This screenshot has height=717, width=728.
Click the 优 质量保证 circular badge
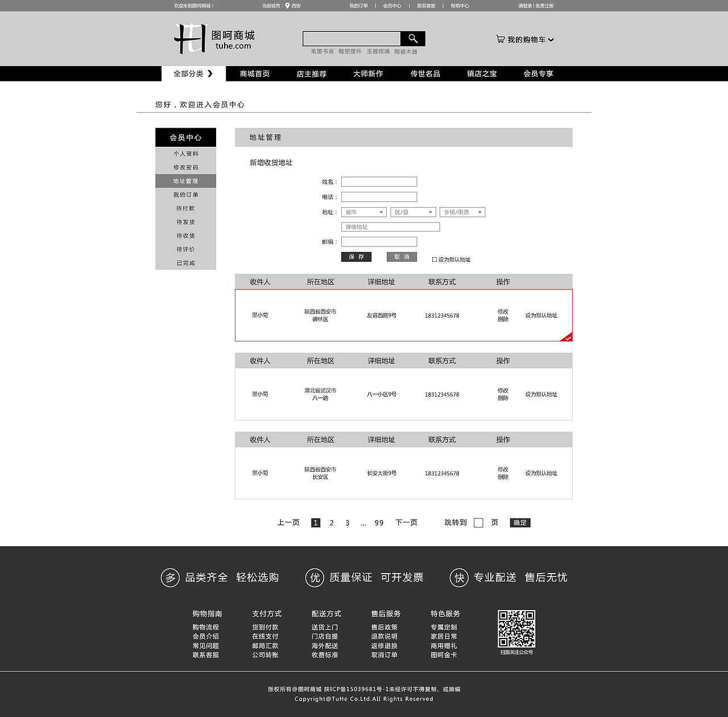click(x=314, y=577)
